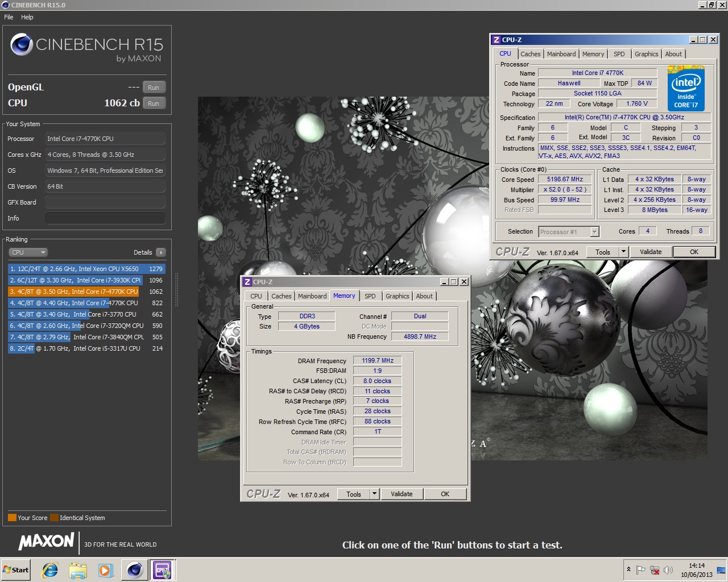Click the Cinebench logo sphere icon

click(x=22, y=44)
